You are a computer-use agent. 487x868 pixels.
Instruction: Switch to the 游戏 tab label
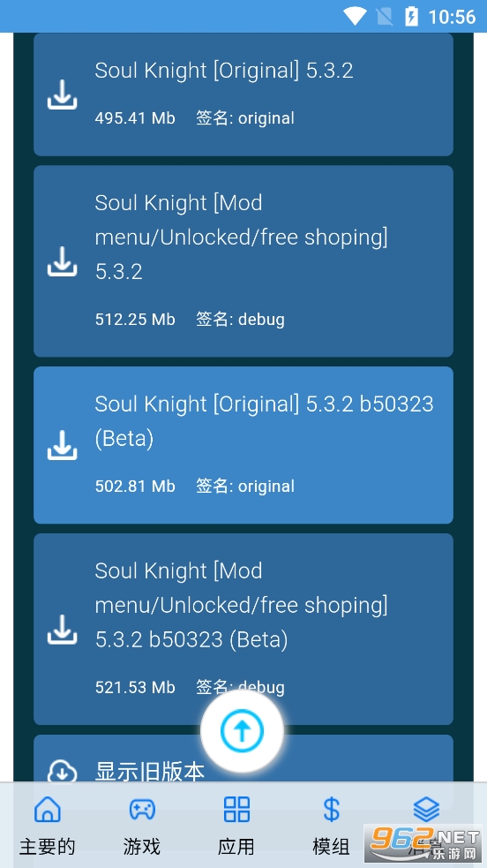(x=142, y=846)
